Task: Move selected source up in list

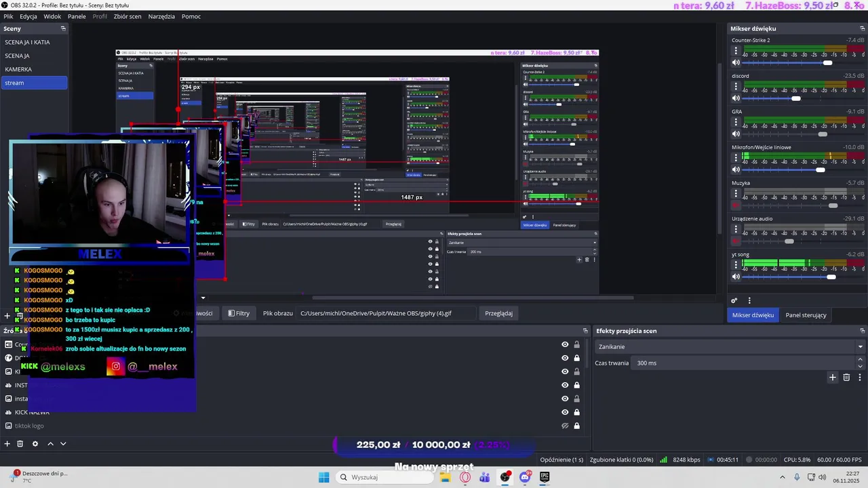Action: (x=50, y=443)
